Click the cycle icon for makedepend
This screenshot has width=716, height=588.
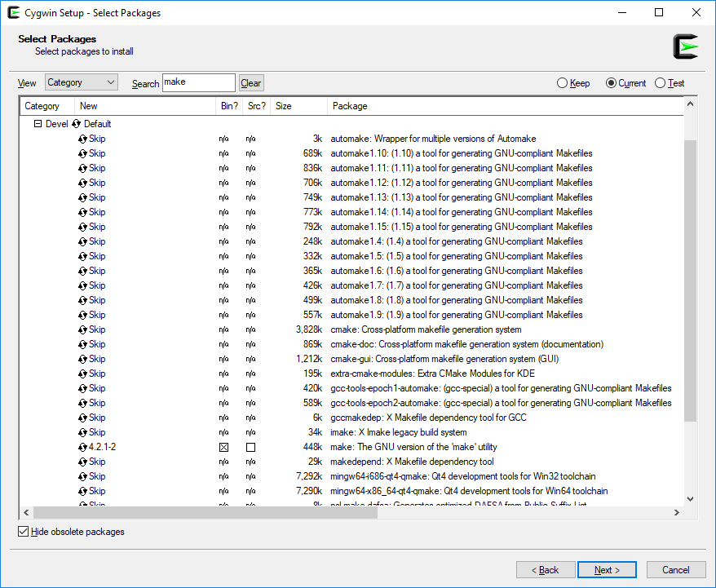(x=82, y=462)
